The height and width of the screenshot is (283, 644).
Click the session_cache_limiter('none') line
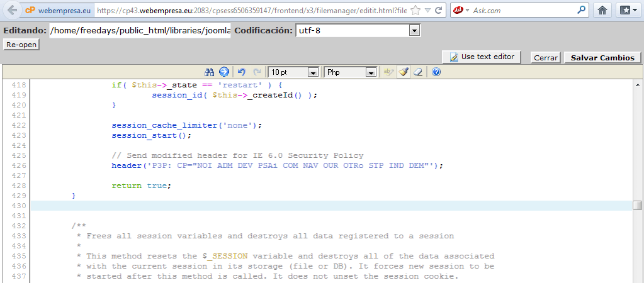pyautogui.click(x=186, y=125)
